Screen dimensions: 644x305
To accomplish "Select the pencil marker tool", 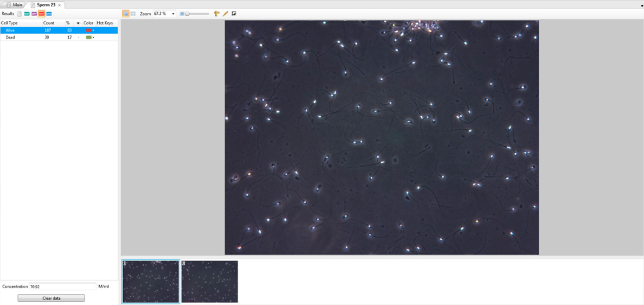I will tap(225, 14).
